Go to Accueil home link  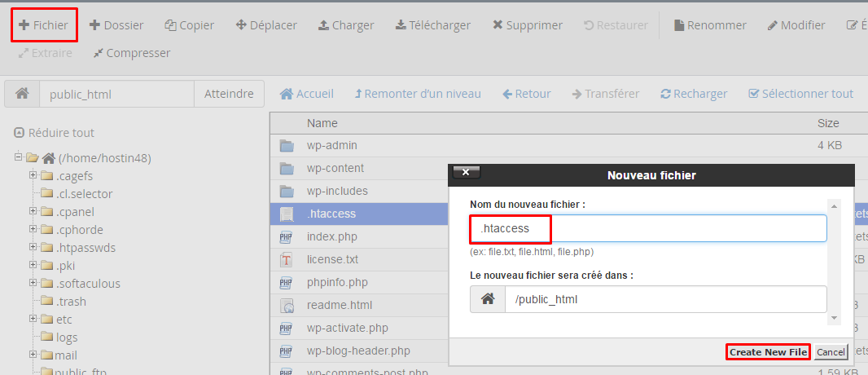[307, 94]
